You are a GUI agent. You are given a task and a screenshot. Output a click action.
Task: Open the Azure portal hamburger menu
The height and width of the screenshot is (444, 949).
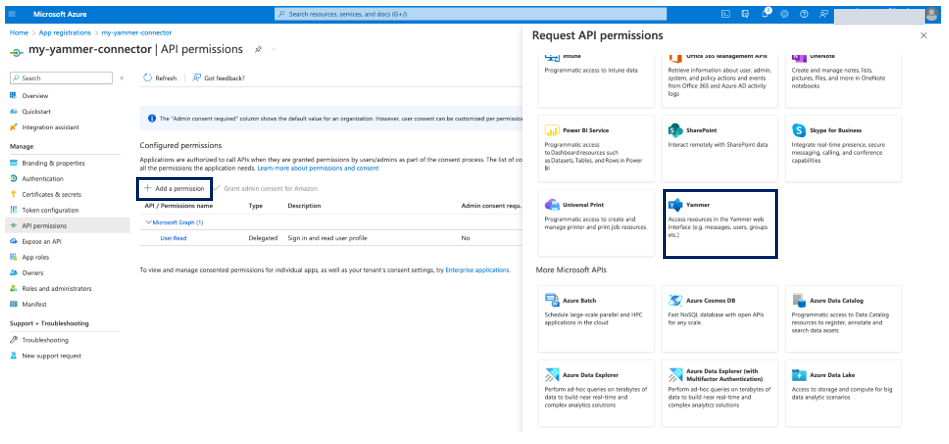point(14,14)
